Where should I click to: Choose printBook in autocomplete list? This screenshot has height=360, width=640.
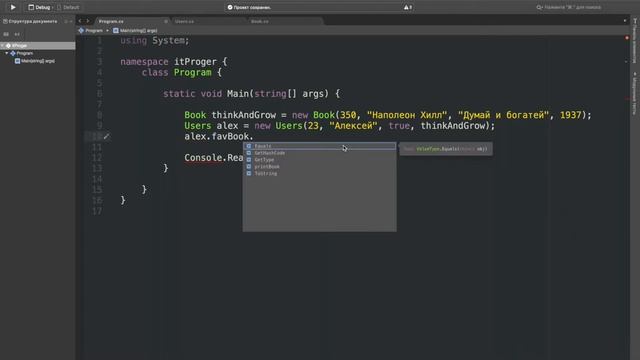[320, 167]
